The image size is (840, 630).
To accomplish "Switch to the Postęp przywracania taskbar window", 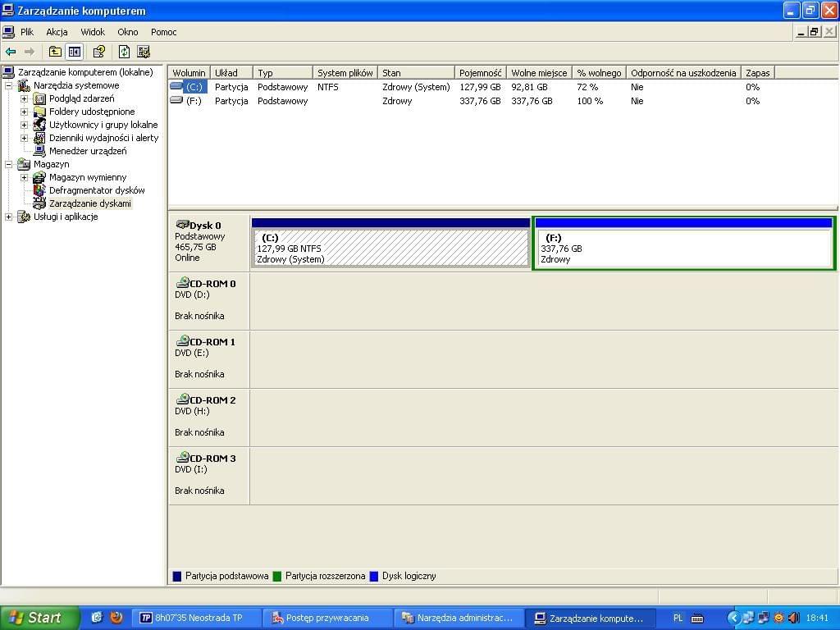I will coord(326,619).
